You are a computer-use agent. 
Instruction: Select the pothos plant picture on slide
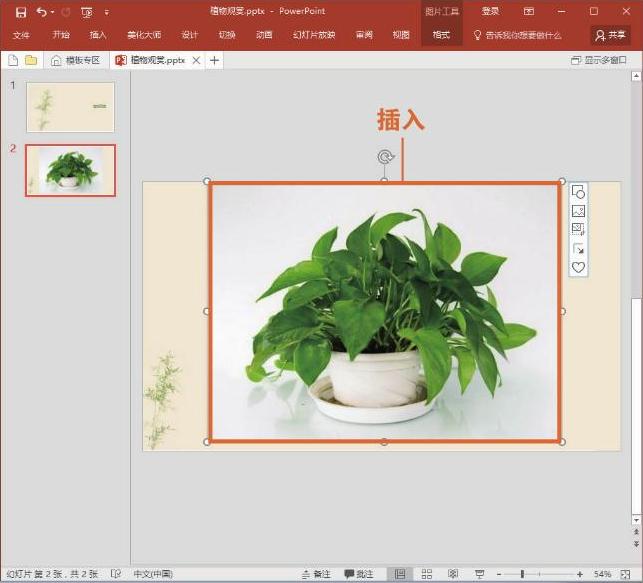(x=384, y=312)
